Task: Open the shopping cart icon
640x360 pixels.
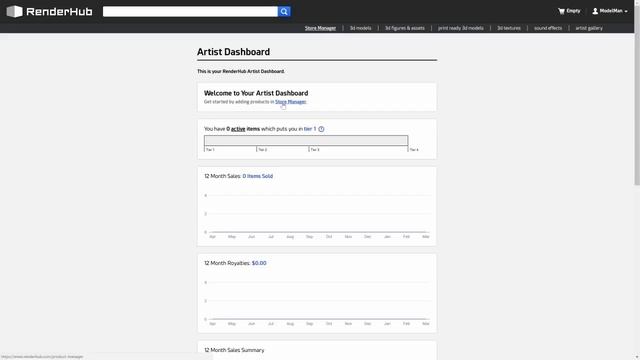Action: (561, 11)
